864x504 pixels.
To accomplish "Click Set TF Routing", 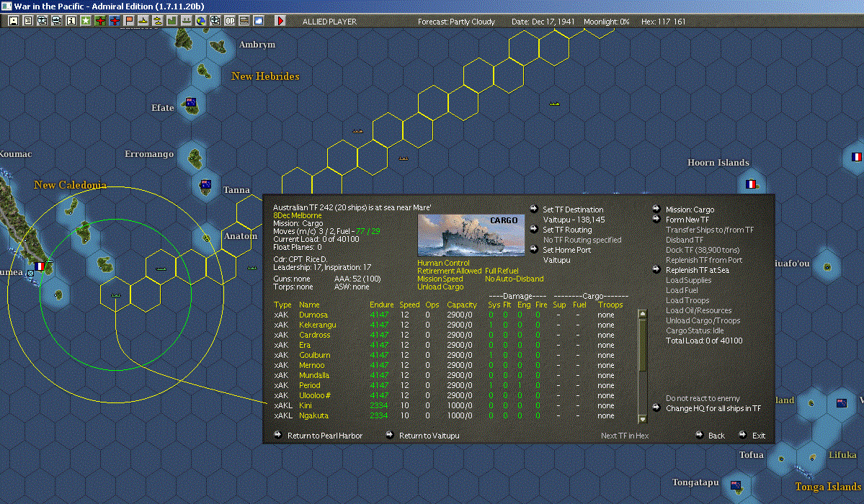I will pyautogui.click(x=567, y=230).
